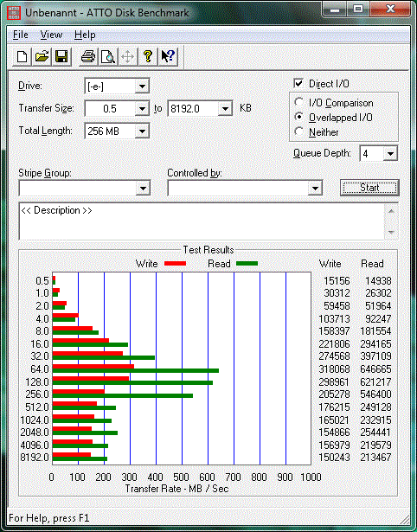The height and width of the screenshot is (532, 417).
Task: Click the 64.0 write value 318068
Action: [x=334, y=369]
